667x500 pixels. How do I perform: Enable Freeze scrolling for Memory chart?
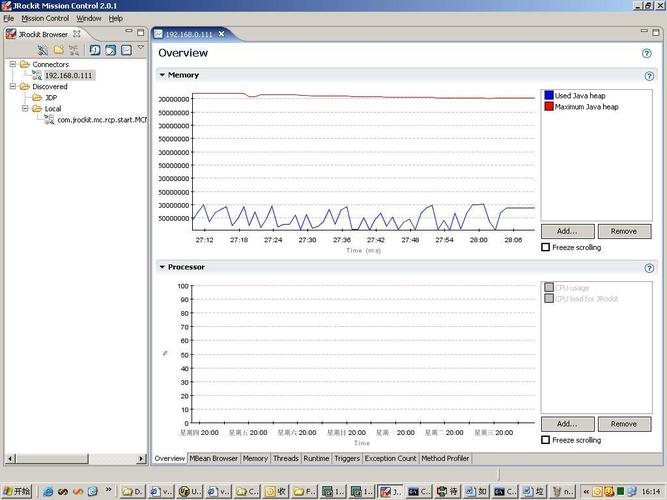[x=546, y=247]
